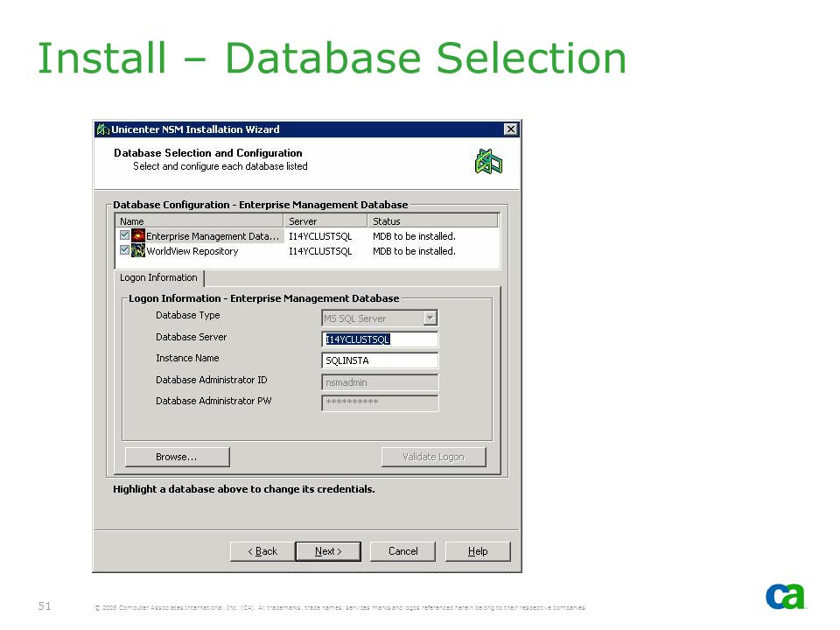Select the Enterprise Management Data... row name
This screenshot has width=840, height=630.
click(x=213, y=236)
